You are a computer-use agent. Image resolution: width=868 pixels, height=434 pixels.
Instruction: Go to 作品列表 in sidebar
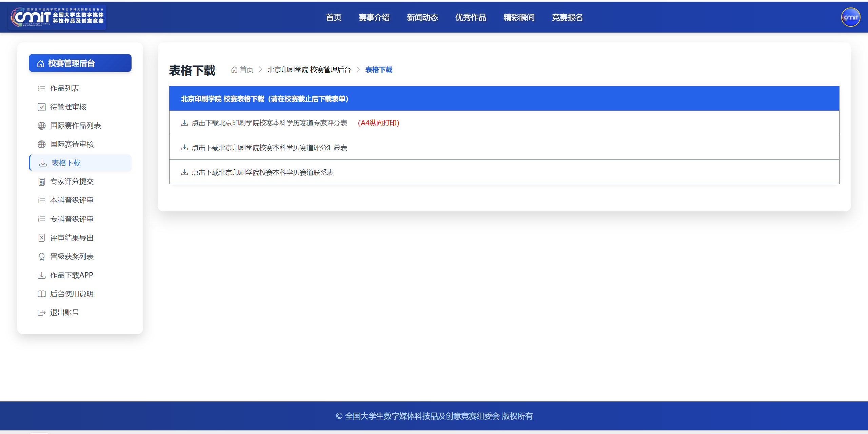pyautogui.click(x=80, y=88)
